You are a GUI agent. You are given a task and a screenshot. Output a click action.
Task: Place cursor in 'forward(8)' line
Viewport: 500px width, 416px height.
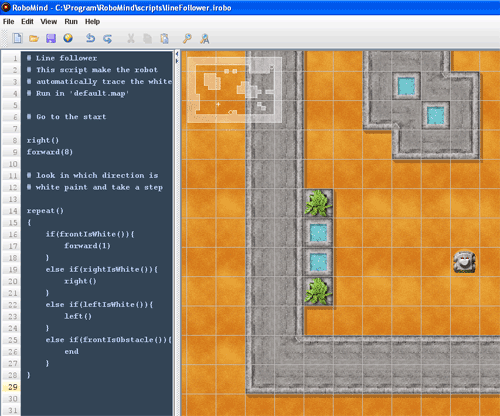pos(50,152)
